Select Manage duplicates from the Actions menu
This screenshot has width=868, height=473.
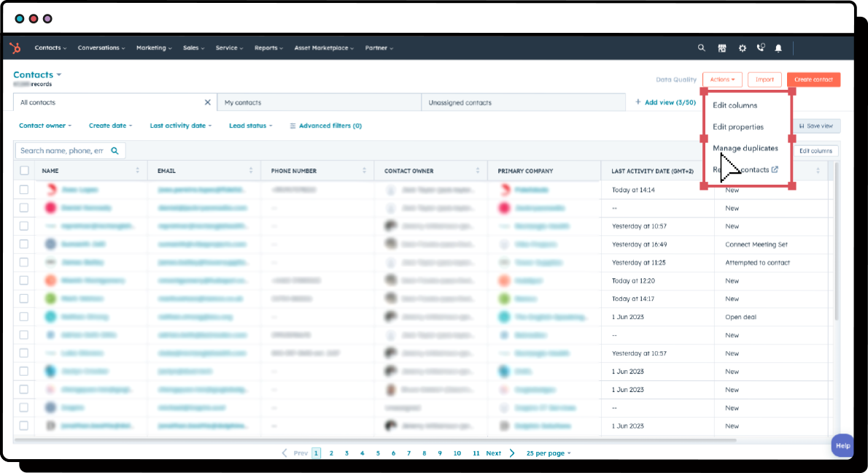[x=746, y=148]
